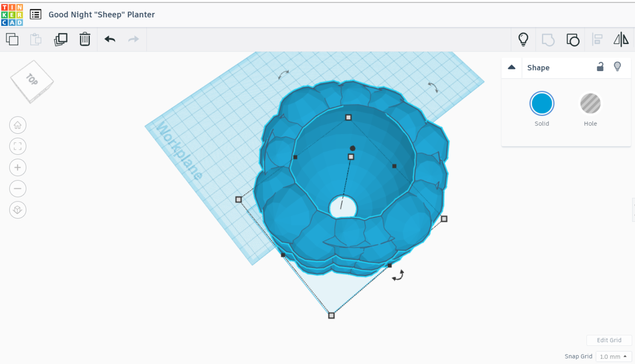Click the TOP view cube
This screenshot has width=635, height=364.
[x=32, y=81]
